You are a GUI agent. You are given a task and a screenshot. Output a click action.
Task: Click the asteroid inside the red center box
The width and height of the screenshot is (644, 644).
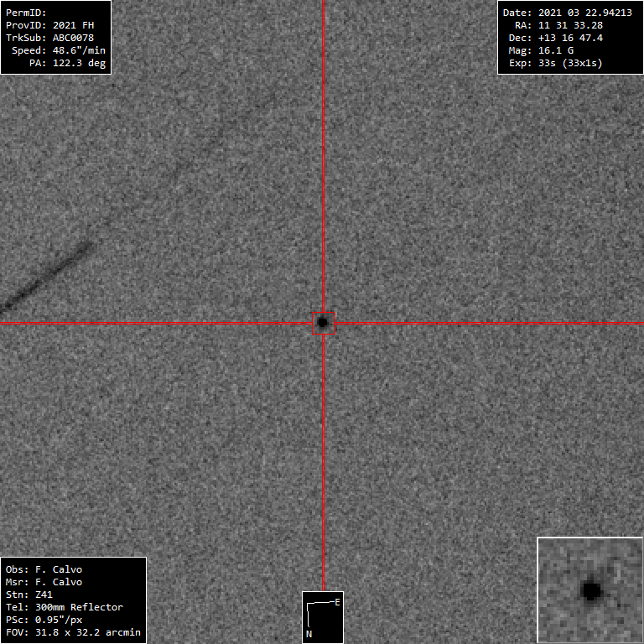tap(323, 323)
